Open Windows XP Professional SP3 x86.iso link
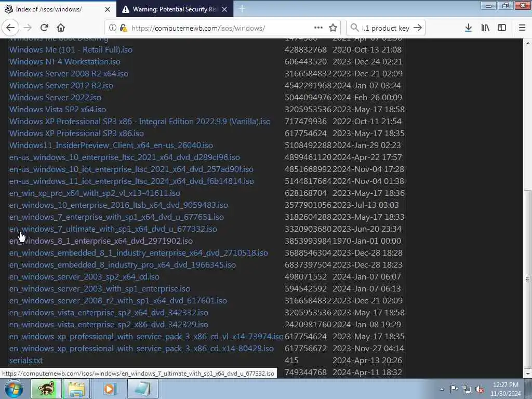 coord(76,134)
